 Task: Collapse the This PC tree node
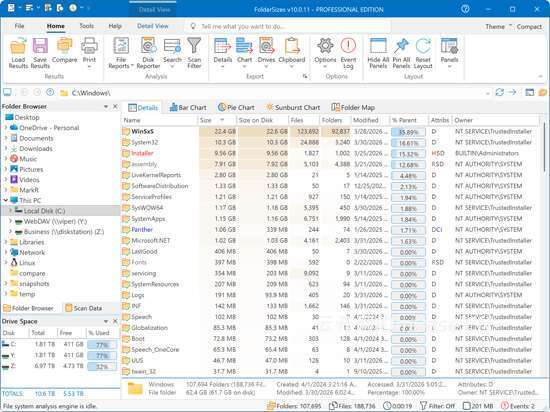pyautogui.click(x=6, y=201)
